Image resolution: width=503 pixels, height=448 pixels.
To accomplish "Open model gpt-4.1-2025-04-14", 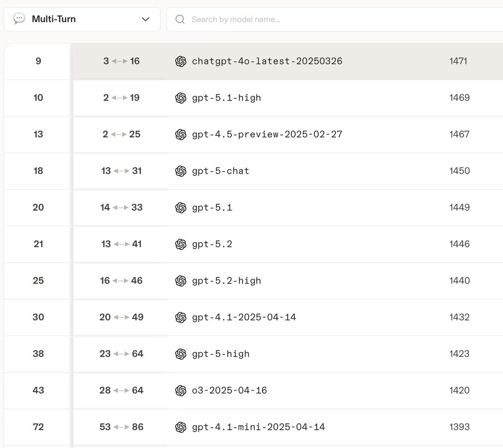I will [x=244, y=317].
